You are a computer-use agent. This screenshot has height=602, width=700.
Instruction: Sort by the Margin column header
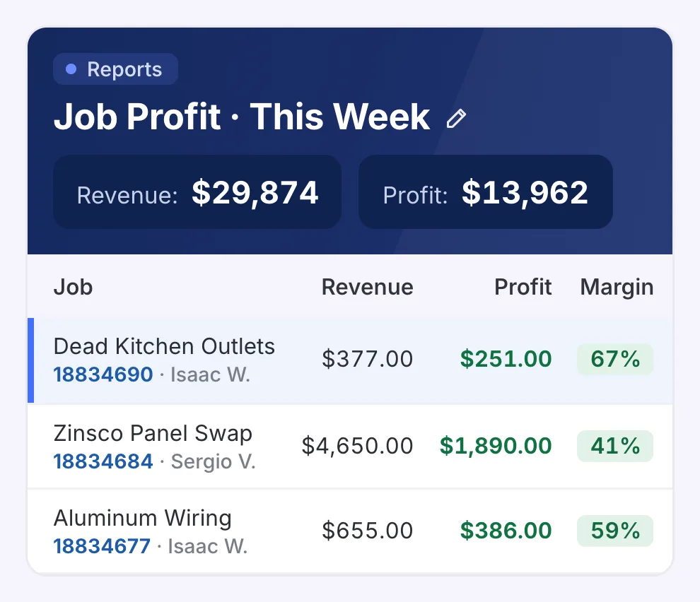pyautogui.click(x=617, y=287)
